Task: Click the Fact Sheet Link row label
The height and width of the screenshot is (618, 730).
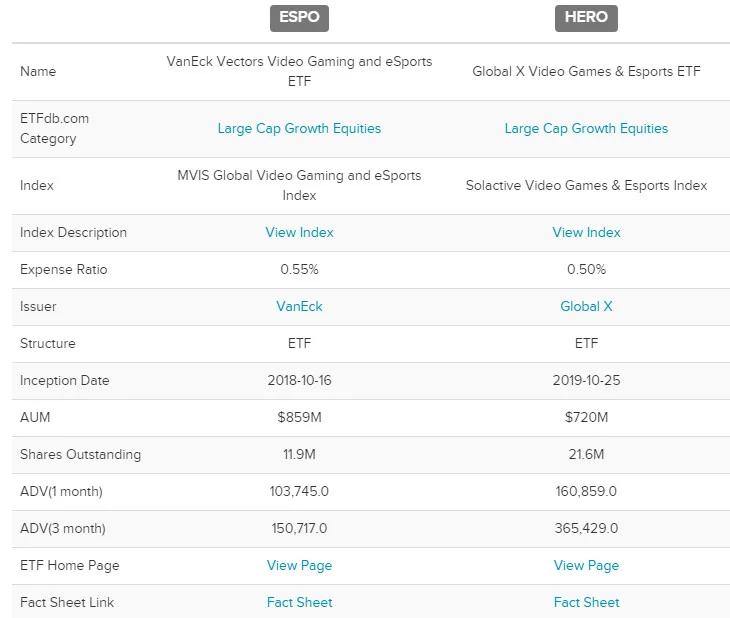Action: 67,602
